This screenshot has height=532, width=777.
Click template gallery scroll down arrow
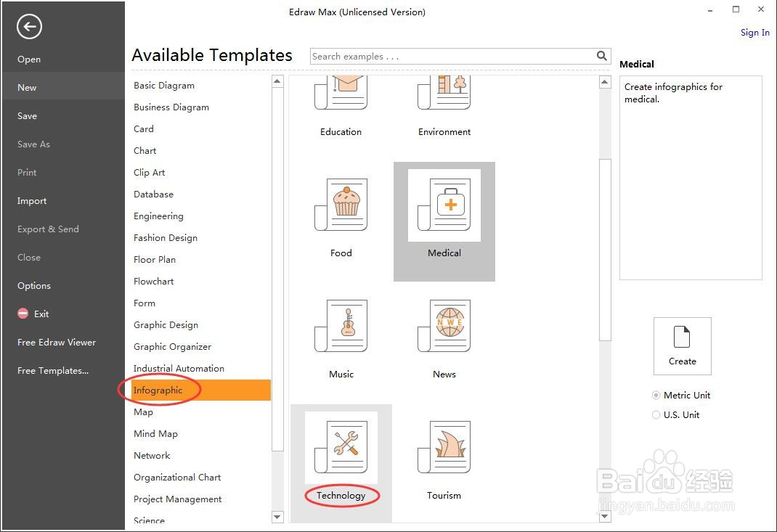(x=605, y=517)
